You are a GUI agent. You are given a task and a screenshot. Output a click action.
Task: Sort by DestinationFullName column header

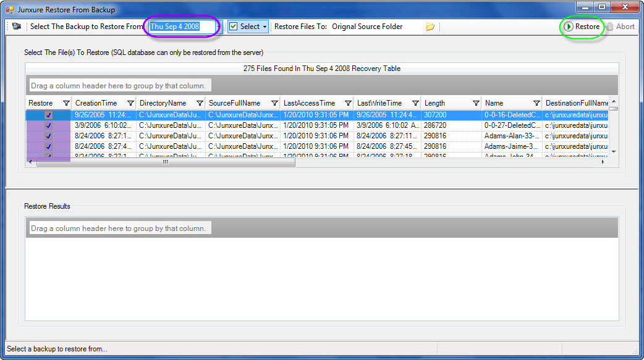577,103
